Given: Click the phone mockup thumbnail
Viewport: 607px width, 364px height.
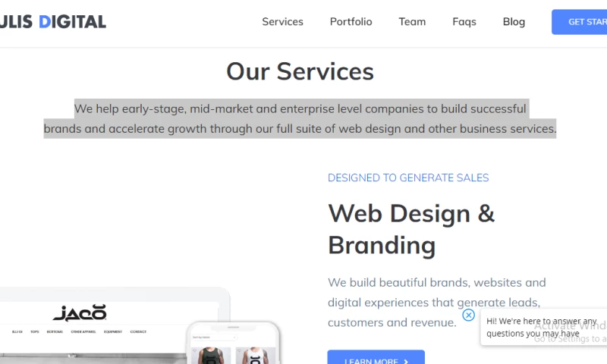Looking at the screenshot, I should pyautogui.click(x=234, y=345).
